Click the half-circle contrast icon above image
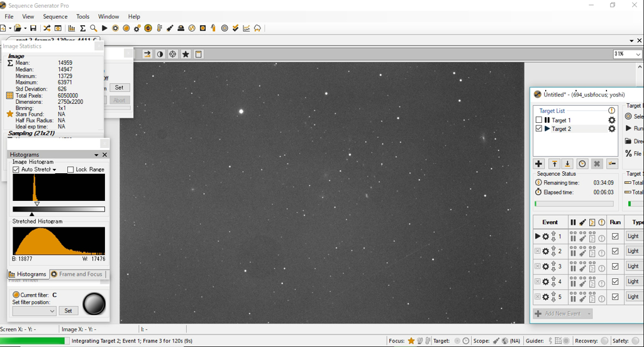The image size is (644, 347). pos(160,54)
